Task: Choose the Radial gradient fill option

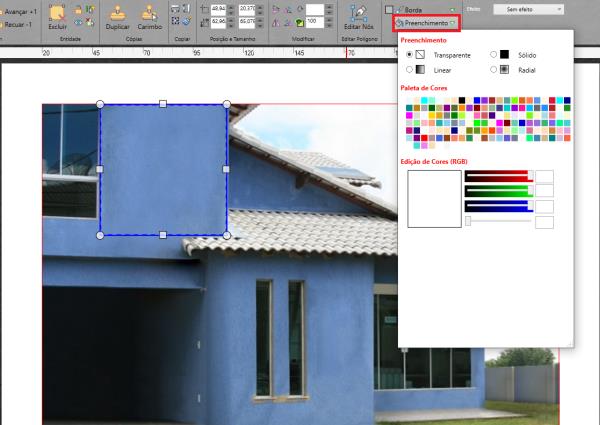Action: click(x=493, y=70)
